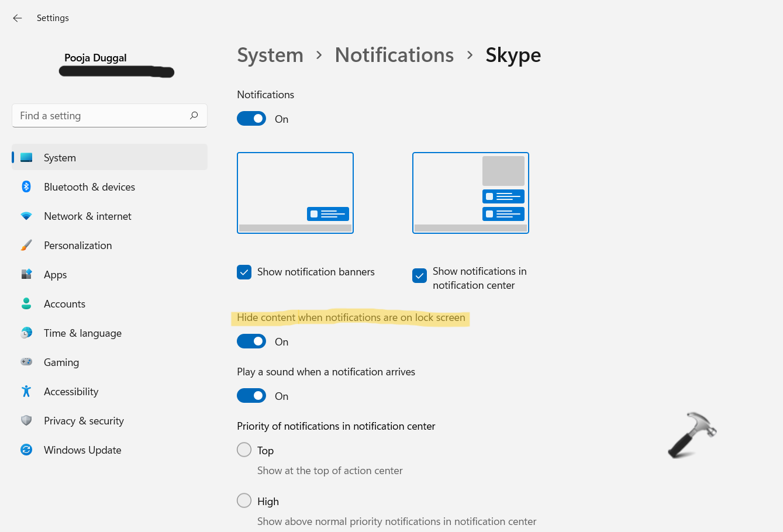Uncheck Show notifications in notification center
Screen dimensions: 783x532
419,275
